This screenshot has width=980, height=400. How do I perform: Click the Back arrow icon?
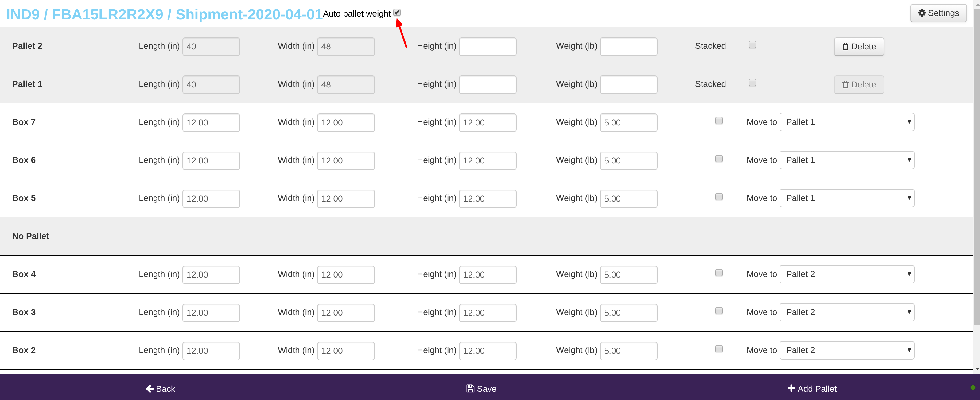[150, 389]
